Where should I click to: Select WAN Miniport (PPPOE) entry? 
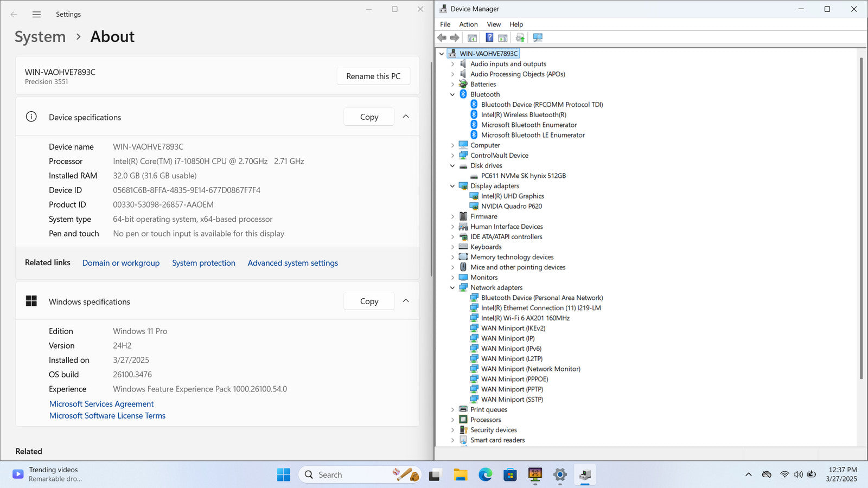point(514,379)
